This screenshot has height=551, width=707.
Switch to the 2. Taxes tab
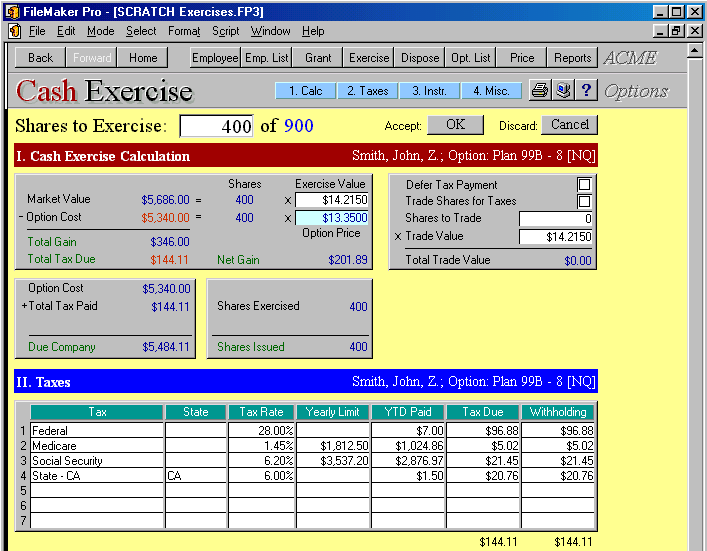click(368, 91)
